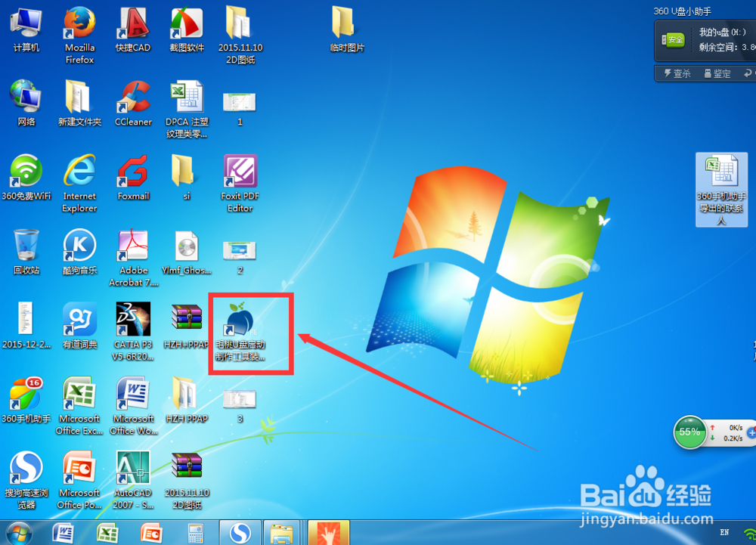Select the 2015.11.10 2D图纸 archive in bottom row
The image size is (756, 545).
(187, 480)
